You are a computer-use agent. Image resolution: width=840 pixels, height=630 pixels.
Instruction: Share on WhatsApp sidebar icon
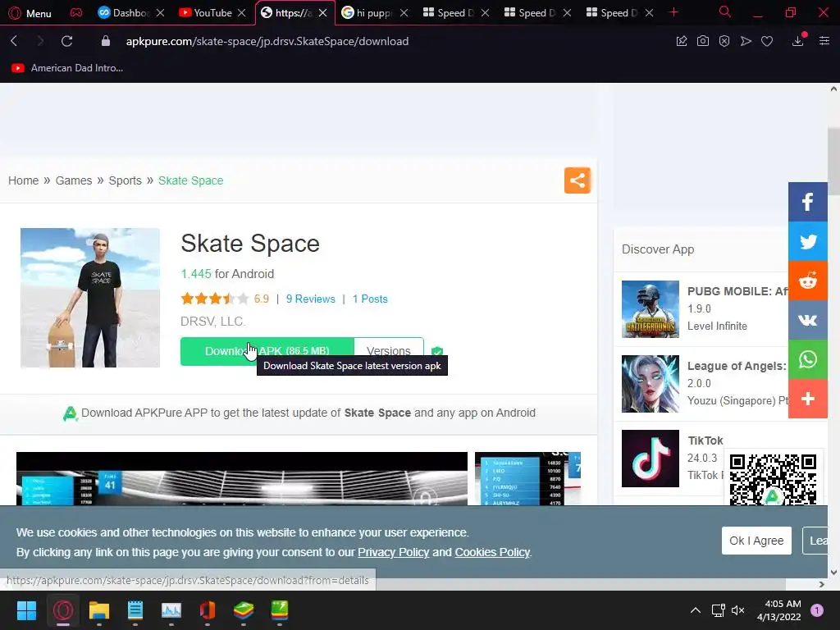[x=808, y=359]
